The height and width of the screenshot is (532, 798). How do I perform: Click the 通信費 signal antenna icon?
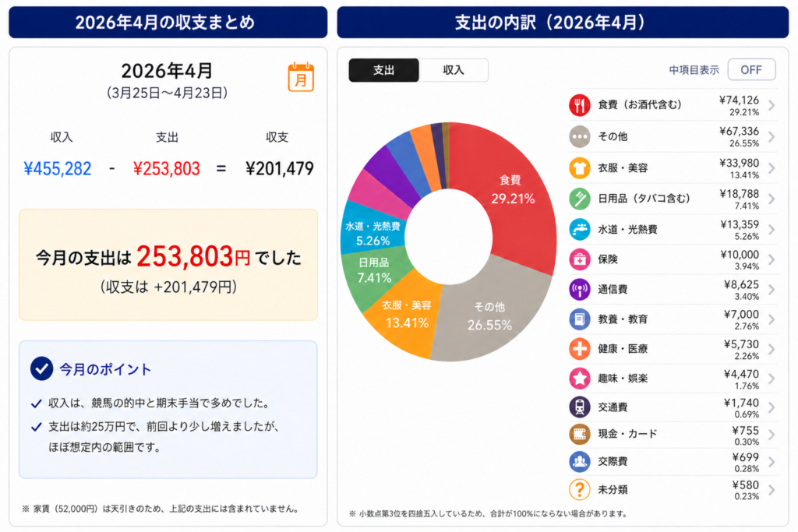coord(579,289)
